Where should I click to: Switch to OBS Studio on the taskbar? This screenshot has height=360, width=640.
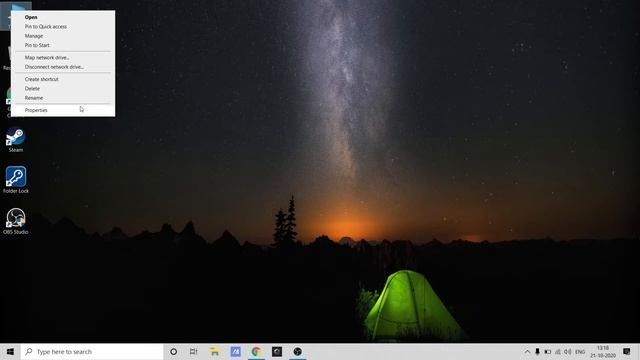click(x=298, y=351)
